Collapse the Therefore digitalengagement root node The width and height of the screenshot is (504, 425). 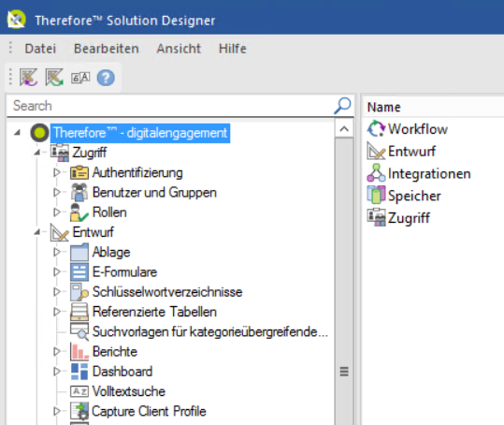click(17, 133)
